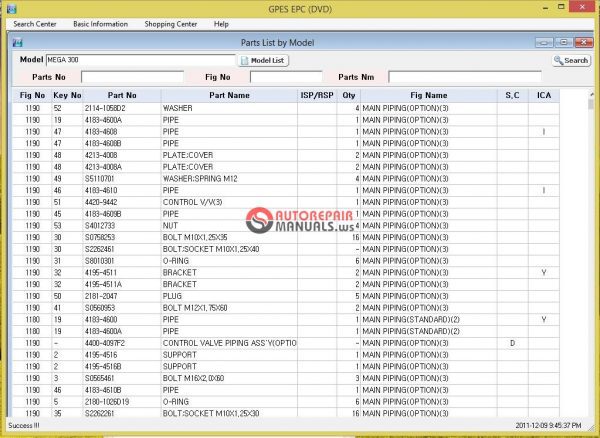
Task: Select BOLT:SOCKET M10X1,25X30 row
Action: point(286,414)
